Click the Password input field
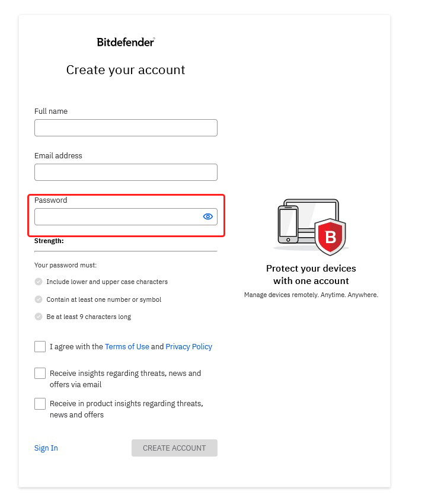The image size is (425, 504). [x=126, y=216]
